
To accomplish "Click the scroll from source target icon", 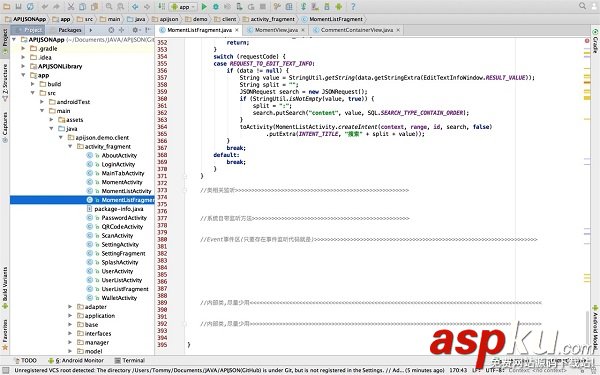I will tap(111, 30).
